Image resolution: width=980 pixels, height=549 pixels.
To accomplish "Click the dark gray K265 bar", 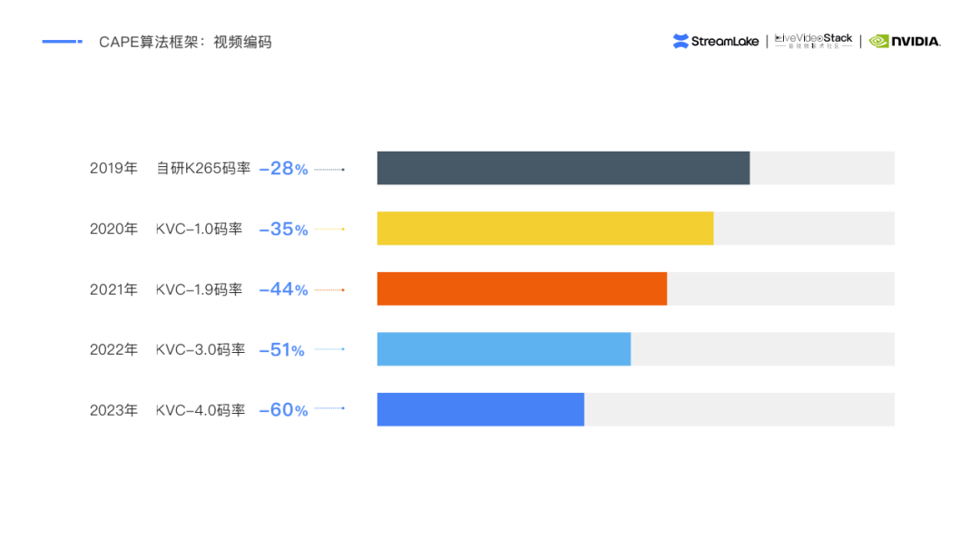I will coord(563,168).
